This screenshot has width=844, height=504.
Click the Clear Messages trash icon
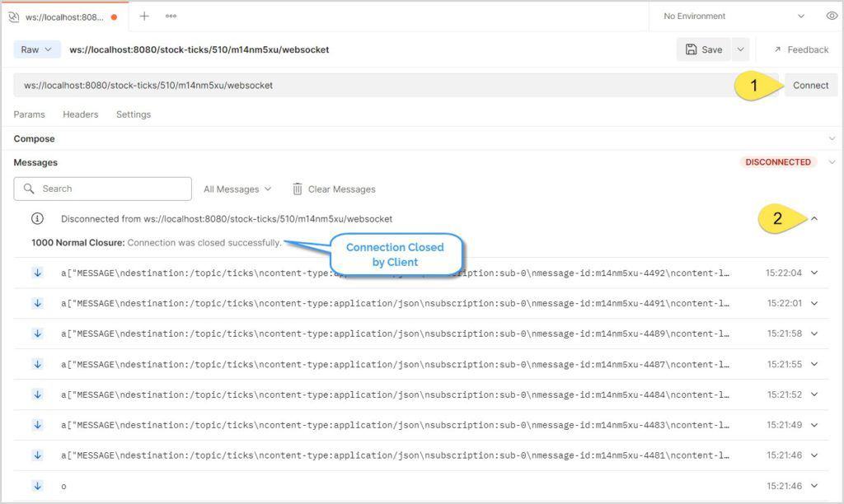pos(297,189)
